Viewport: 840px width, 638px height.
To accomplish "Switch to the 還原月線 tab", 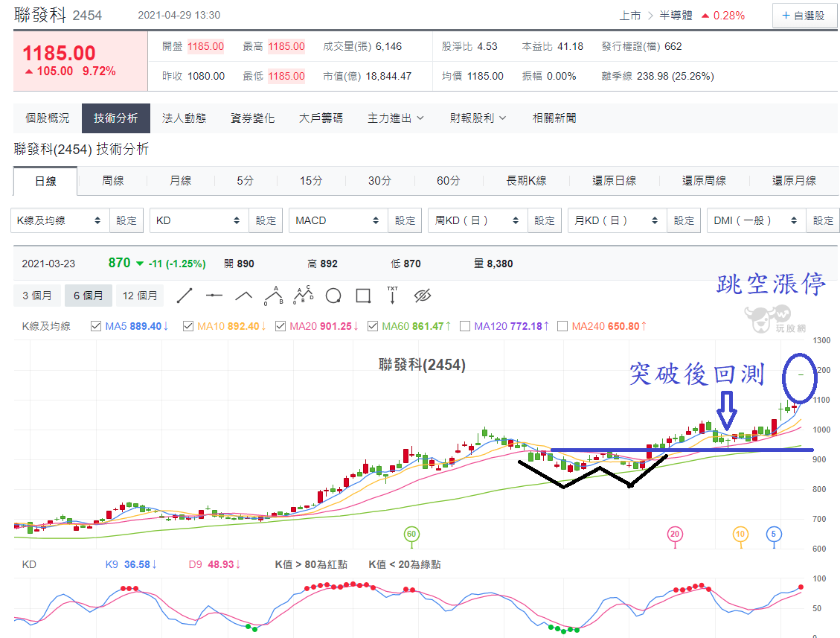I will click(795, 181).
